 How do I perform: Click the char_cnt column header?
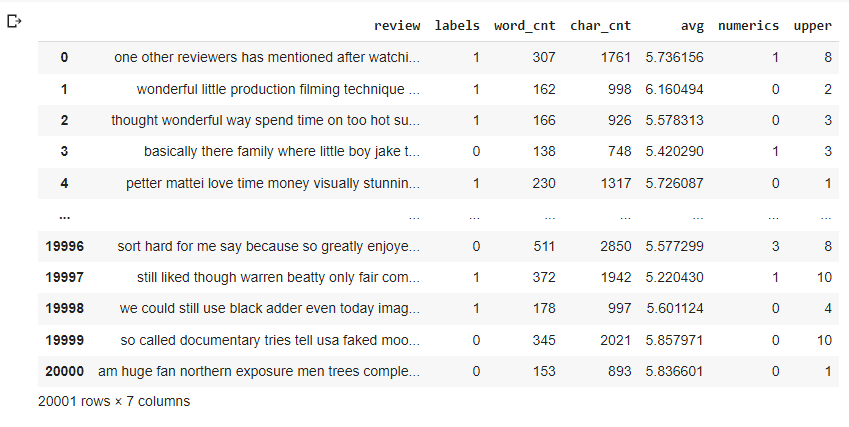(x=600, y=25)
